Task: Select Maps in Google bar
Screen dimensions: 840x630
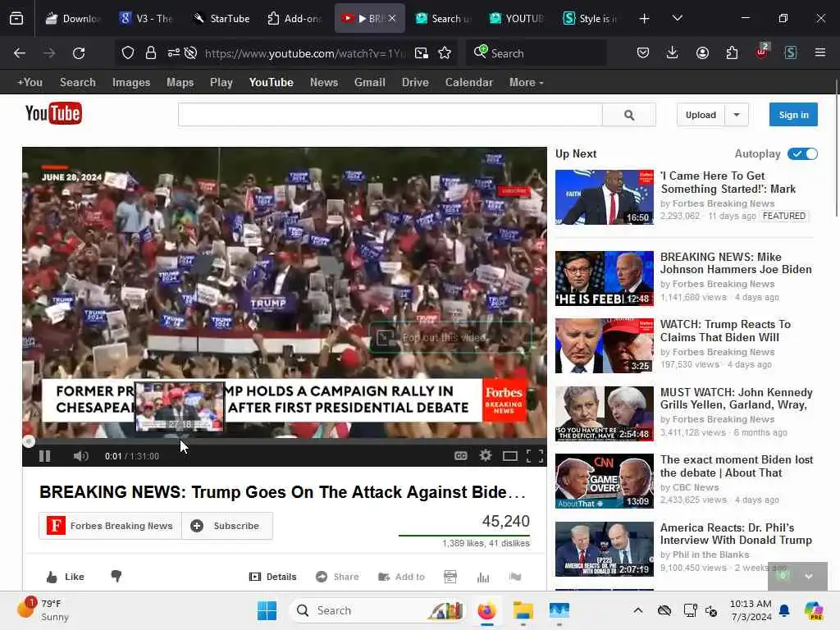Action: pos(180,83)
